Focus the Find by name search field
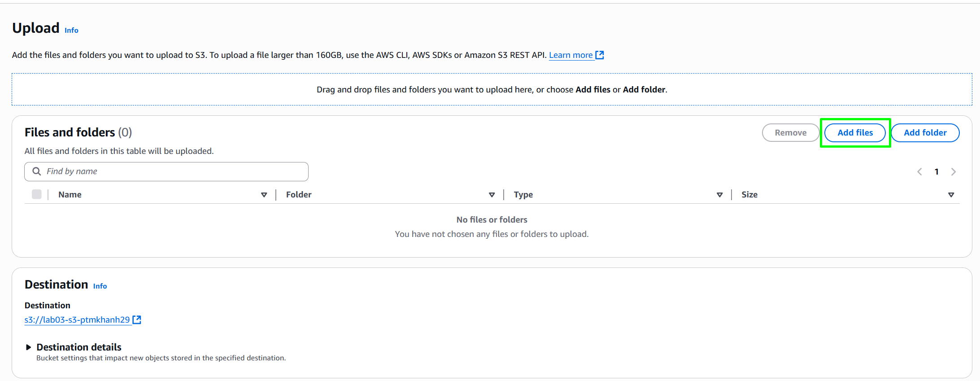Viewport: 980px width, 381px height. 166,171
